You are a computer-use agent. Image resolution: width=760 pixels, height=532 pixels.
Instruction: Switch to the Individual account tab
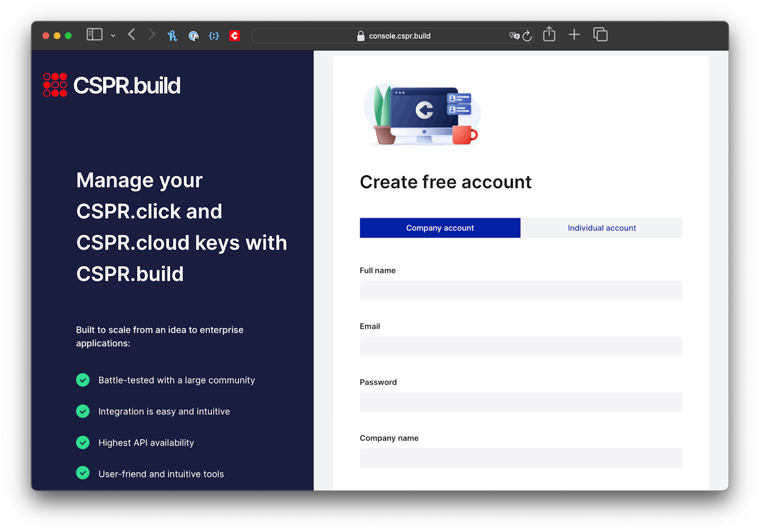[601, 228]
